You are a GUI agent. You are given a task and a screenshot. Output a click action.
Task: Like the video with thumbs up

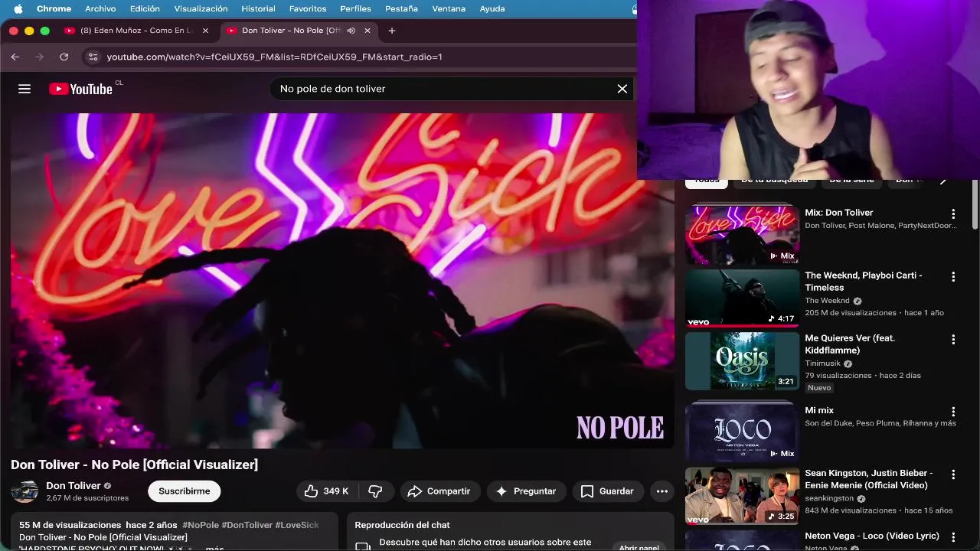click(x=326, y=491)
